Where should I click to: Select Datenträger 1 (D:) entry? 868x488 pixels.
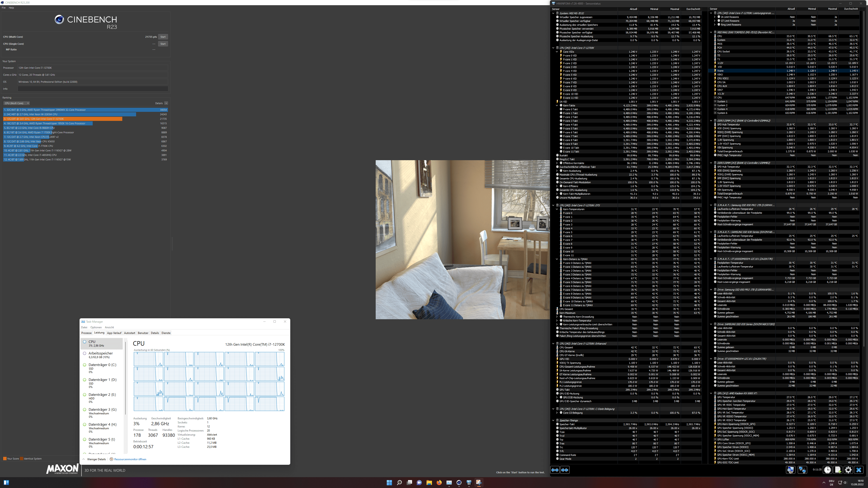point(101,383)
